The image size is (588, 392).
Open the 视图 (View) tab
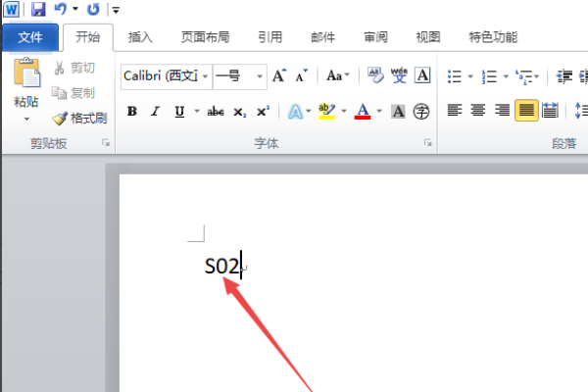pyautogui.click(x=428, y=37)
